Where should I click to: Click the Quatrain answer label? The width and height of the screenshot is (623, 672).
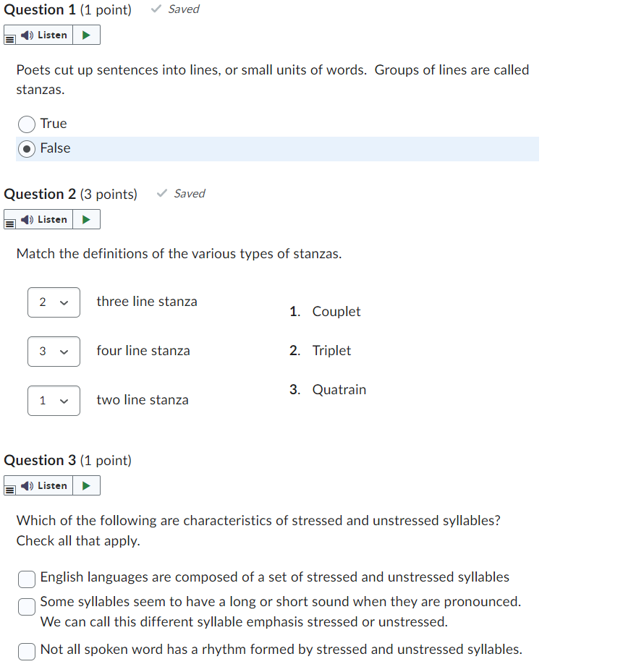coord(339,389)
